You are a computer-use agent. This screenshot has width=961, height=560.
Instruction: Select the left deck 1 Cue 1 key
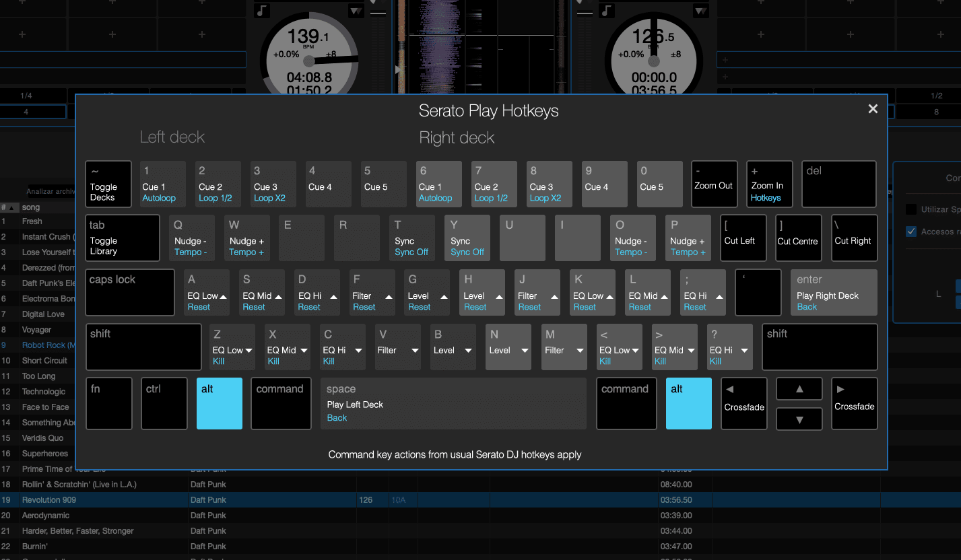(163, 184)
